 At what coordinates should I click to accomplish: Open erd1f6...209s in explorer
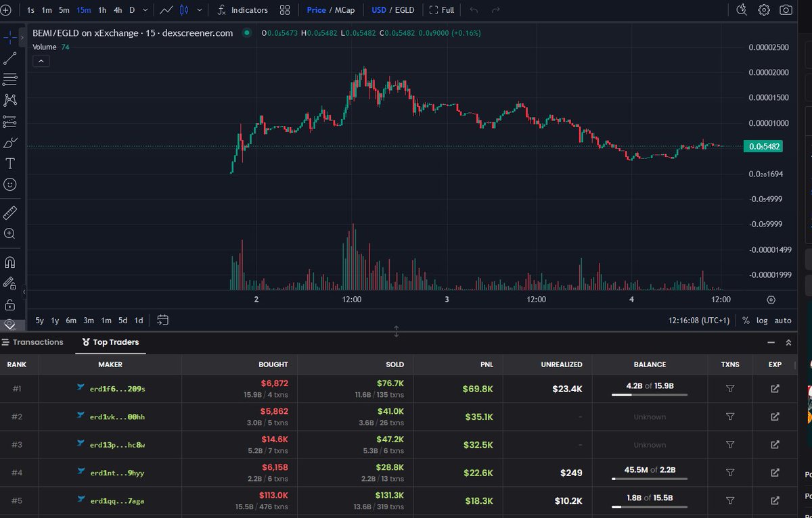point(775,389)
